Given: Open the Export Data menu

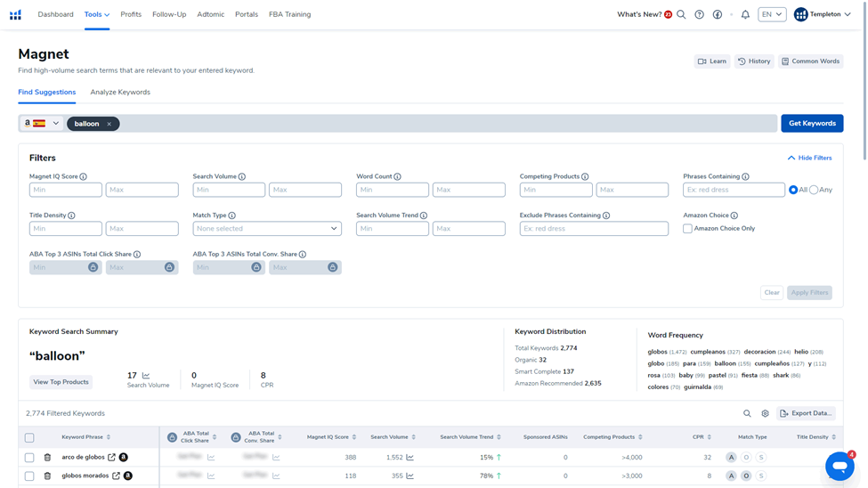Looking at the screenshot, I should tap(806, 413).
